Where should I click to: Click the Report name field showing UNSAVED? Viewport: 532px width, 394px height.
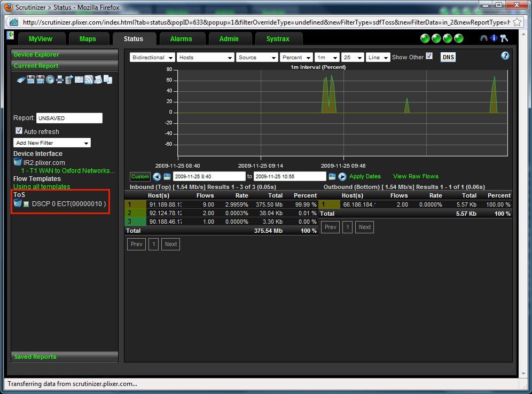(69, 118)
